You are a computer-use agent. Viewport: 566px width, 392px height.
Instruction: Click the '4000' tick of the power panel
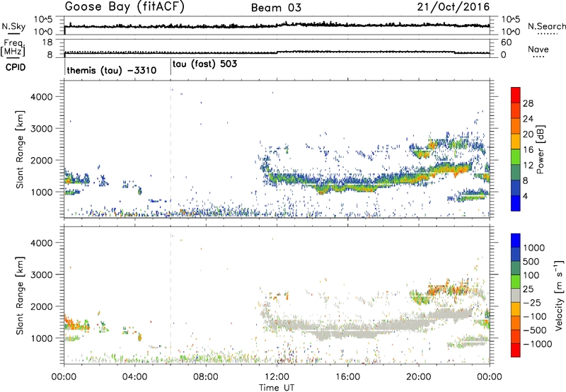tap(41, 97)
